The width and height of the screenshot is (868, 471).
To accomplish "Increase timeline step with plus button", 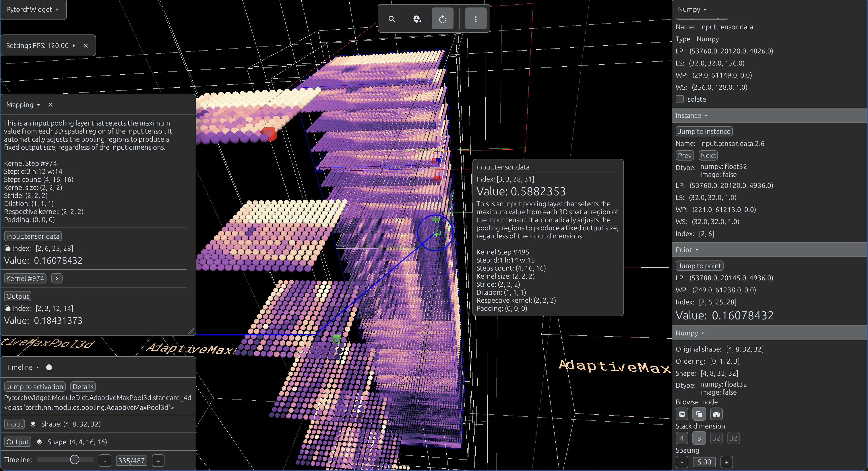I will pos(158,461).
